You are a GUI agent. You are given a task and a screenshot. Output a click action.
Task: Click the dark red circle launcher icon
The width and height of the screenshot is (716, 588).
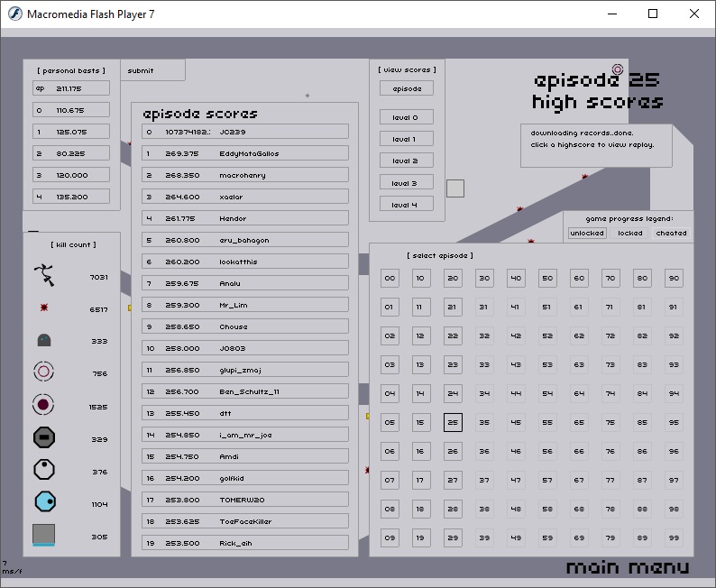click(x=44, y=405)
